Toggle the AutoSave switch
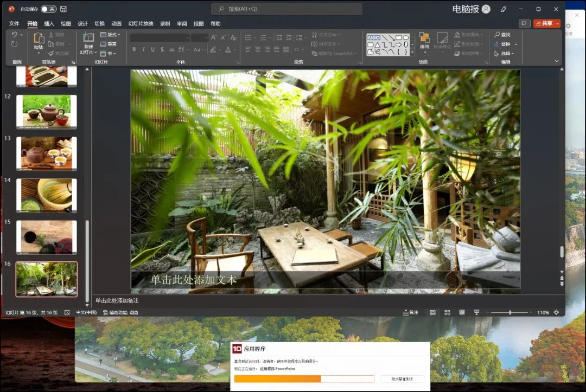 tap(48, 9)
